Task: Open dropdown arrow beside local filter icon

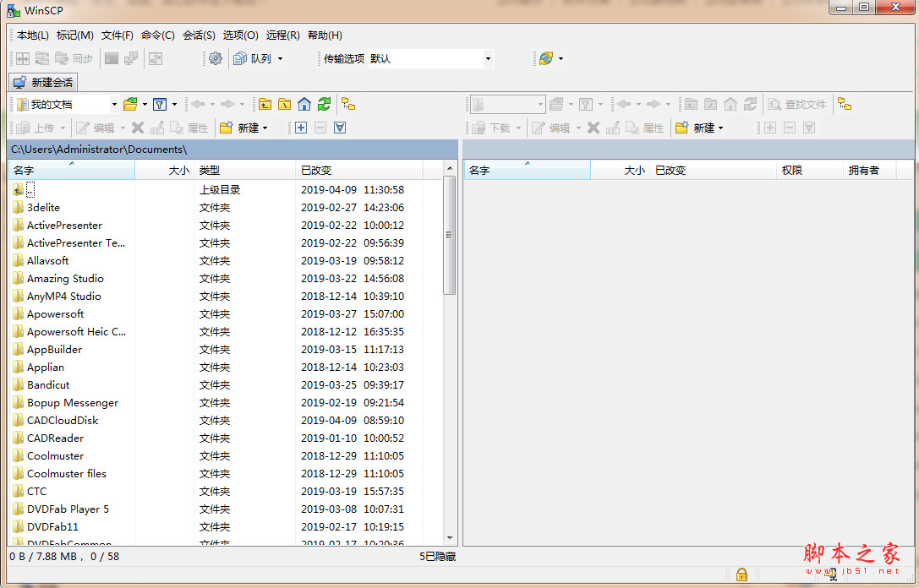Action: (x=174, y=104)
